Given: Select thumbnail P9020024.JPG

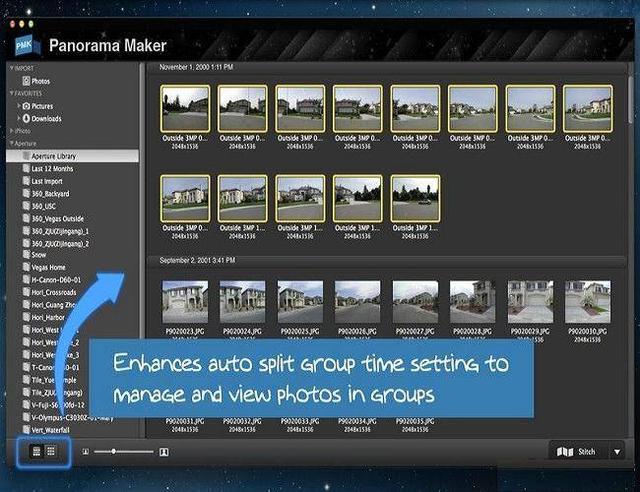Looking at the screenshot, I should coord(242,302).
